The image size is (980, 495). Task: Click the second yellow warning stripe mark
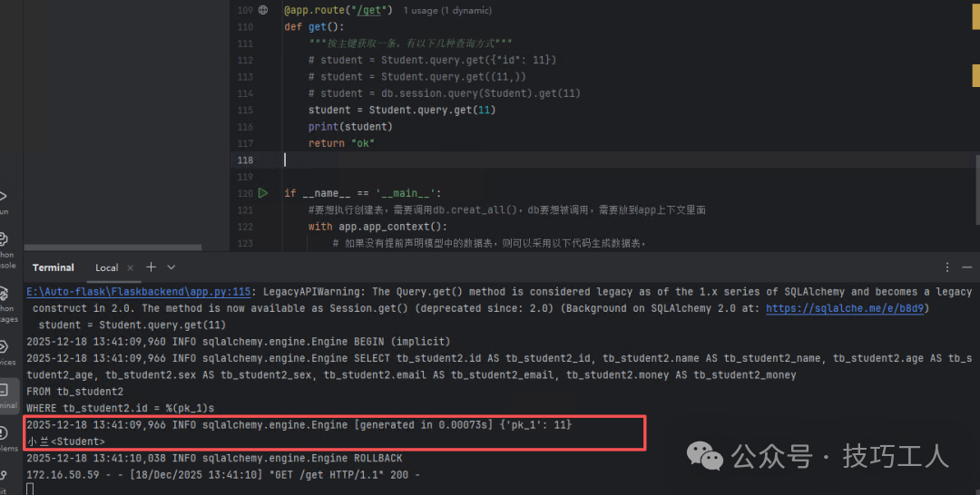point(975,75)
